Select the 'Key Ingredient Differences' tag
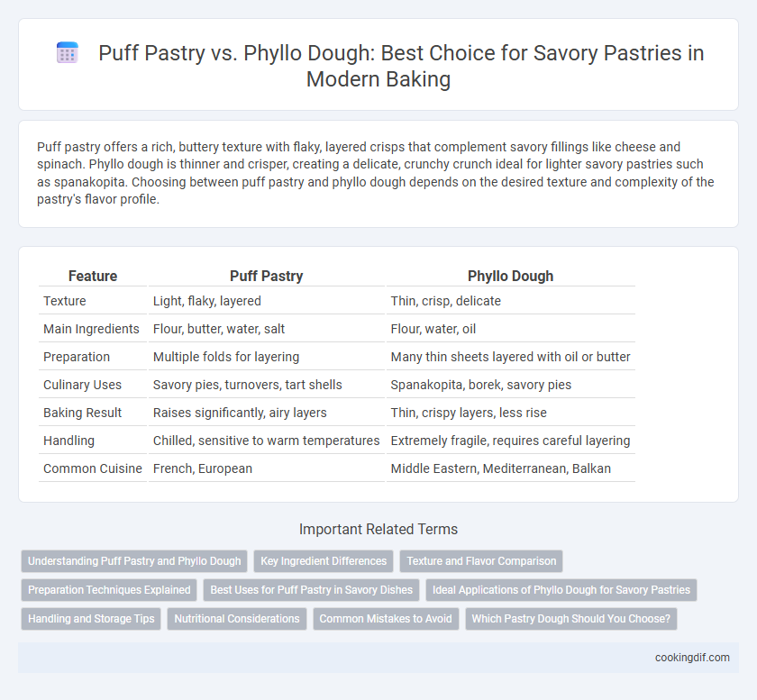Screen dimensions: 757x700 [x=324, y=561]
